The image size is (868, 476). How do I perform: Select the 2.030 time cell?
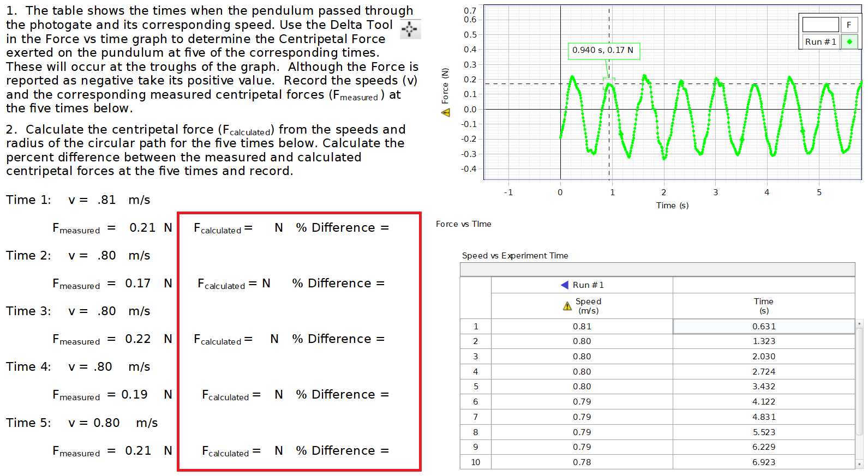click(764, 357)
